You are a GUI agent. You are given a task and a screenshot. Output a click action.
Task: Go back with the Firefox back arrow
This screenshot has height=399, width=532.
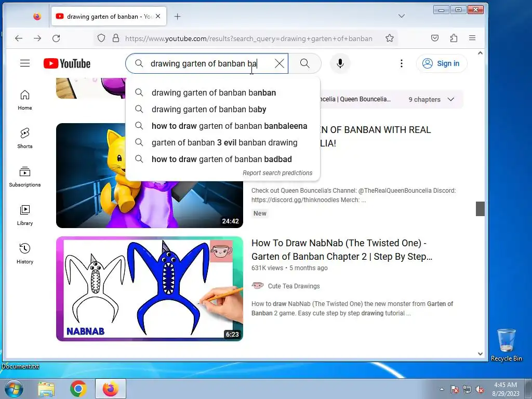(x=19, y=38)
